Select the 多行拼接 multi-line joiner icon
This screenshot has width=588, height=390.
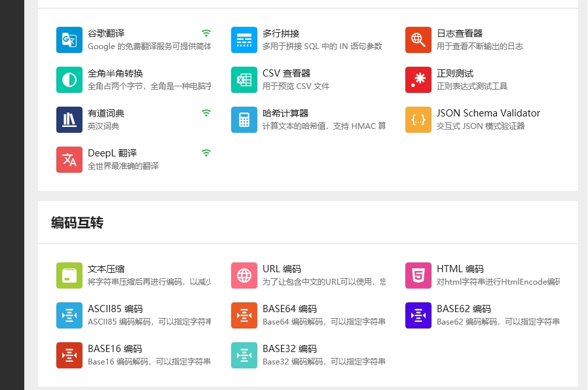click(x=244, y=40)
